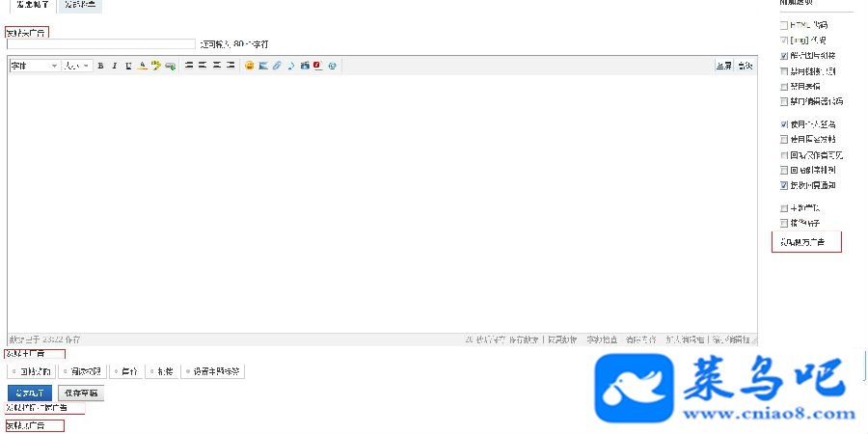868x434 pixels.
Task: Switch to the second post-type tab
Action: 80,5
